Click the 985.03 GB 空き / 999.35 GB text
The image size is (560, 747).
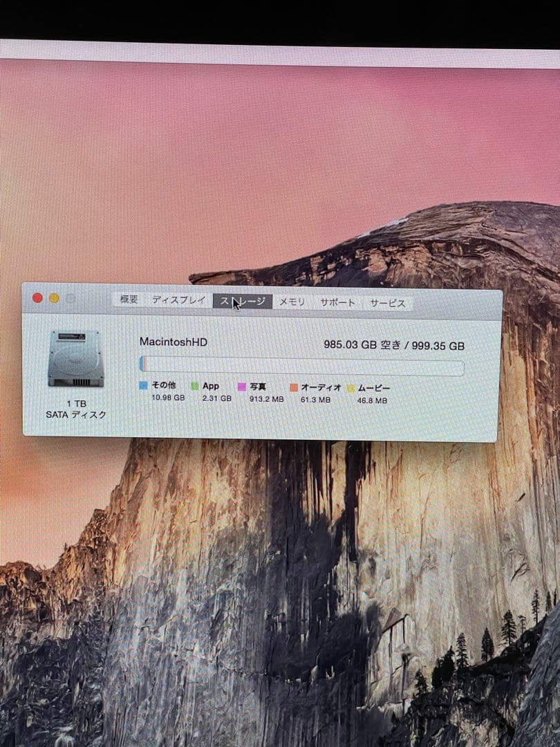(x=394, y=345)
